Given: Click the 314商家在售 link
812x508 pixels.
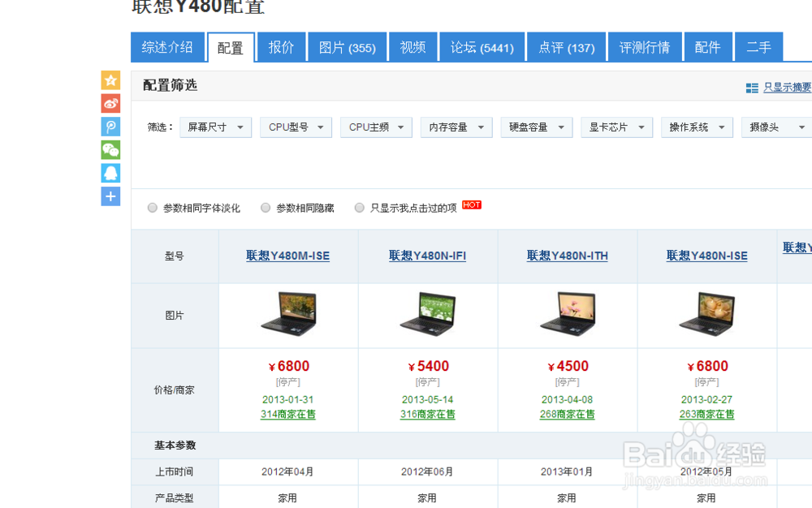Looking at the screenshot, I should coord(288,415).
